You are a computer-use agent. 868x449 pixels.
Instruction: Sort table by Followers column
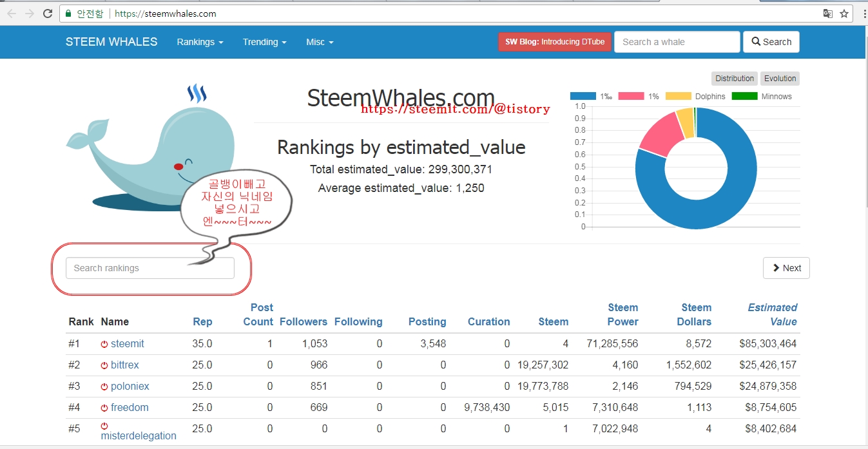click(x=304, y=322)
